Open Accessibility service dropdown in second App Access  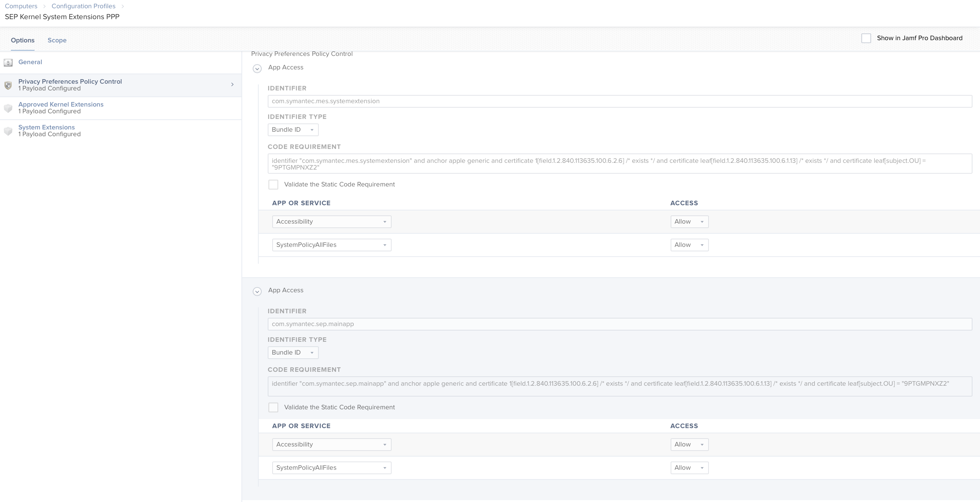(x=332, y=445)
